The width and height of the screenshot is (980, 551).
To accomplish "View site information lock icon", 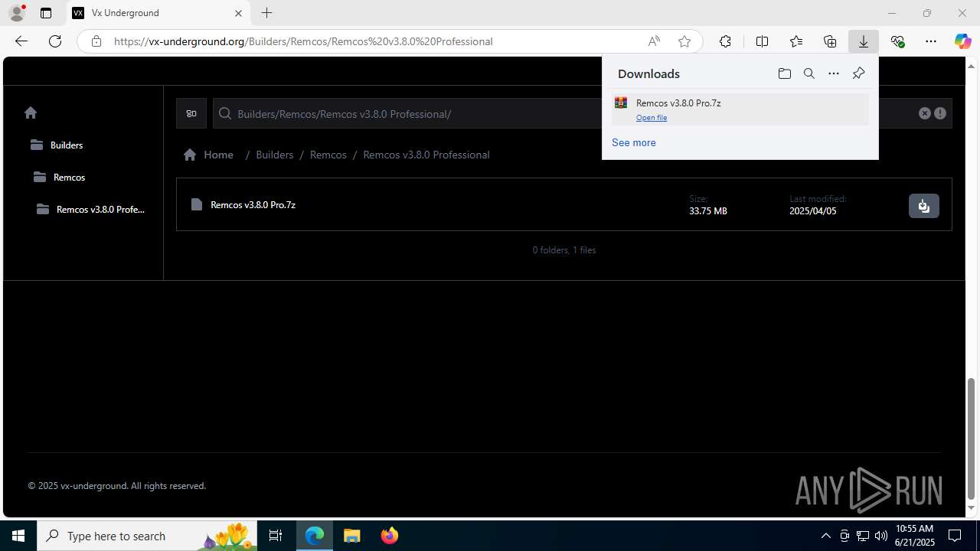I will tap(96, 41).
